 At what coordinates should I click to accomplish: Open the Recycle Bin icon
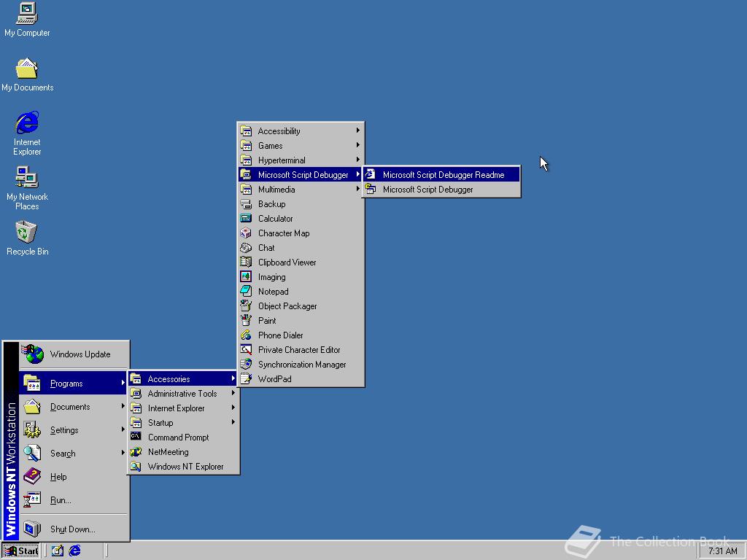click(x=27, y=238)
